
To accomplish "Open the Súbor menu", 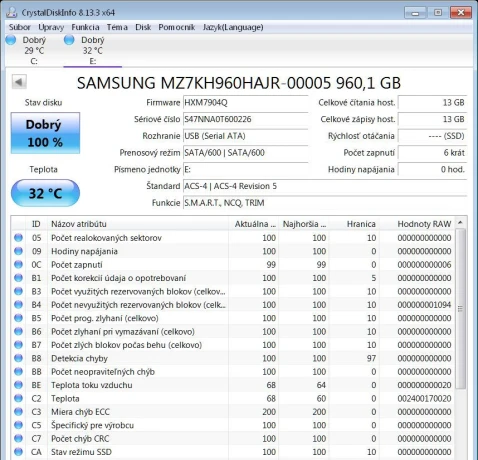I will 20,27.
